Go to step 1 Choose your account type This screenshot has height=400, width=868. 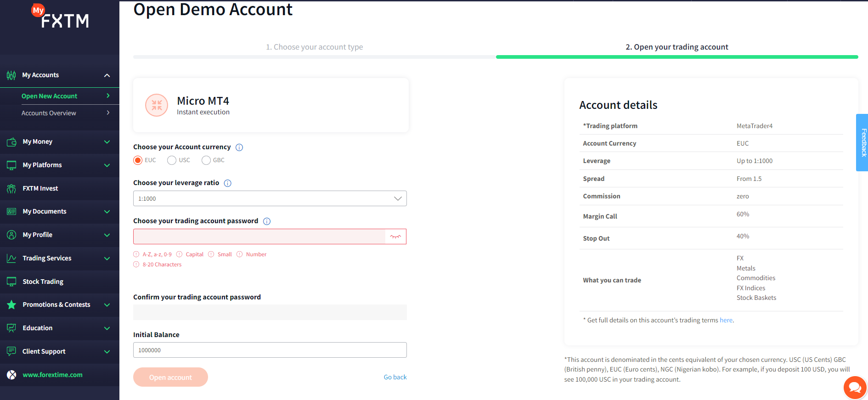tap(315, 47)
